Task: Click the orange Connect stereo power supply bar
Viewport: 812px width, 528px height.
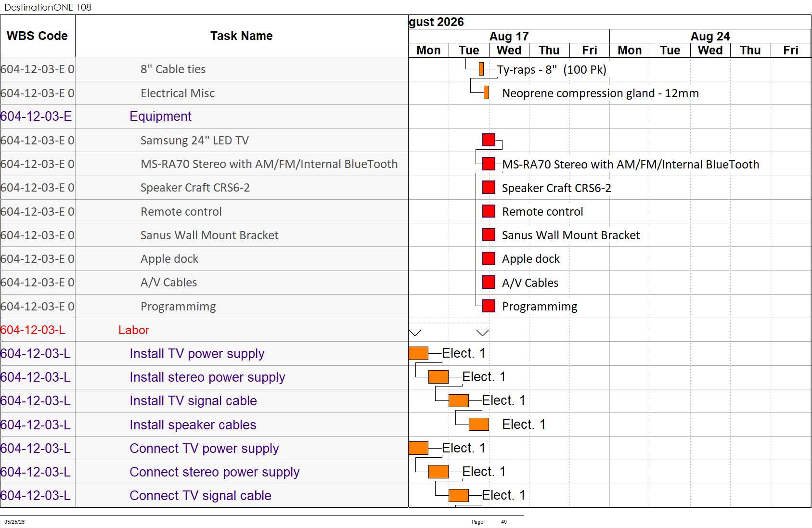Action: point(438,472)
